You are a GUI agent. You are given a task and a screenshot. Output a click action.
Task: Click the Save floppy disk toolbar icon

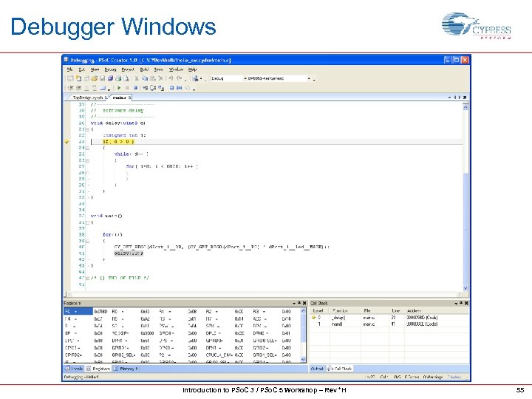(x=103, y=78)
